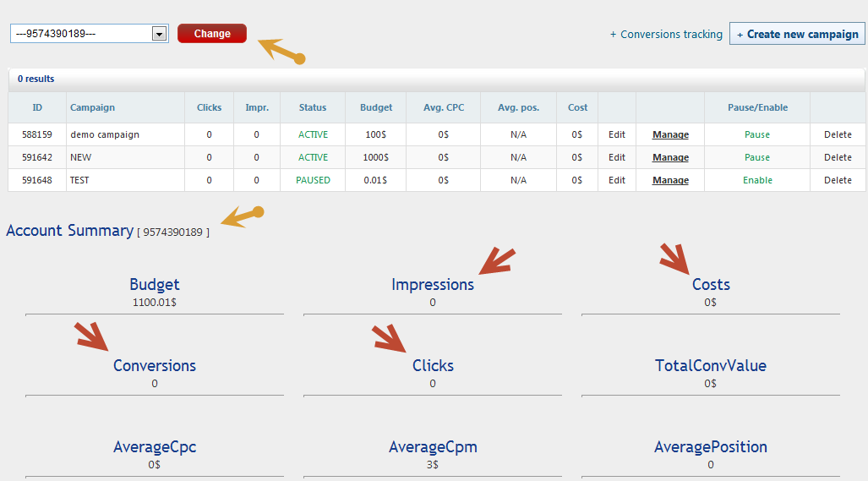Click the Avg. CPC column header
The height and width of the screenshot is (481, 868).
tap(443, 107)
